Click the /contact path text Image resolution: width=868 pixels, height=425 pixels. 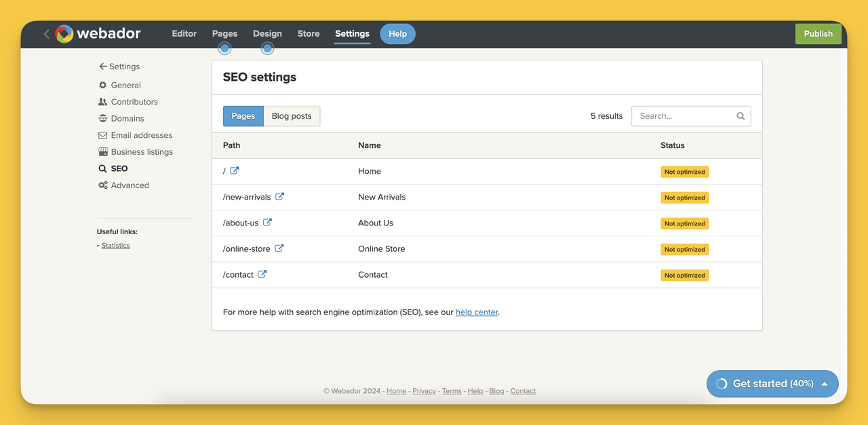238,275
